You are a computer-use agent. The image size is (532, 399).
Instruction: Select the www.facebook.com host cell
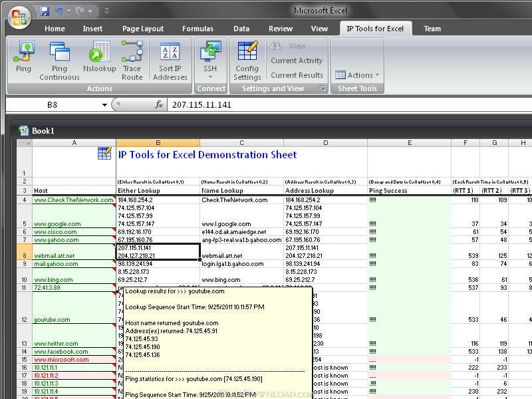click(74, 352)
